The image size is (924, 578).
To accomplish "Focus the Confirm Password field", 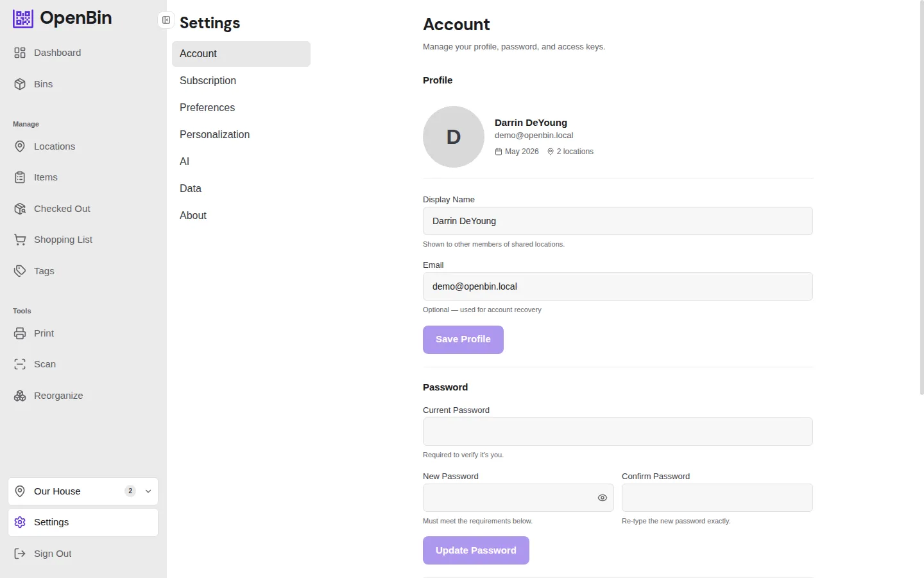I will [x=717, y=498].
